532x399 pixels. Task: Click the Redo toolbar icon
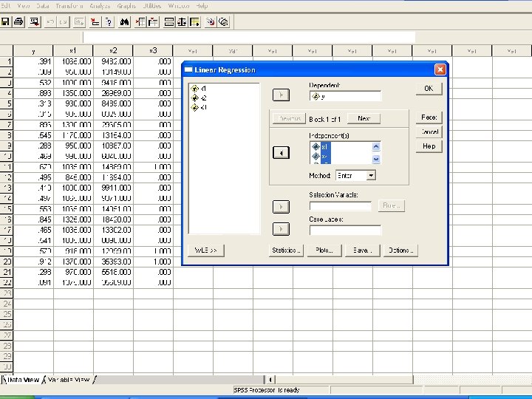pos(64,22)
